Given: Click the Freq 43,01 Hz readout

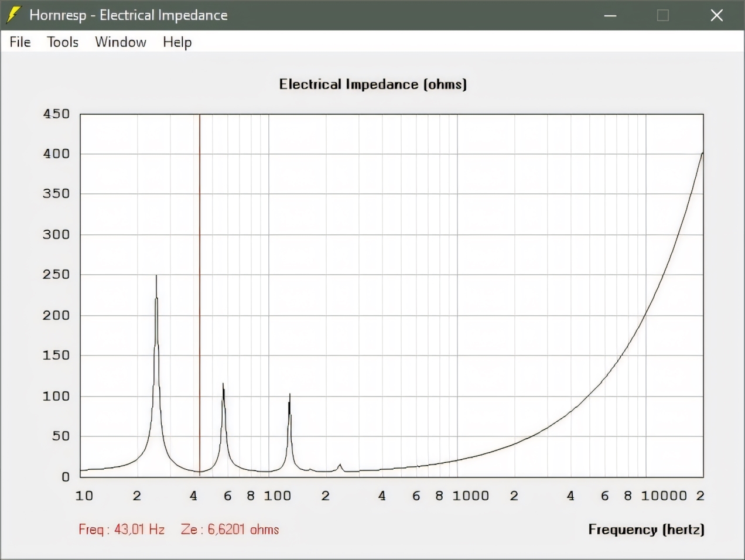Looking at the screenshot, I should tap(122, 530).
